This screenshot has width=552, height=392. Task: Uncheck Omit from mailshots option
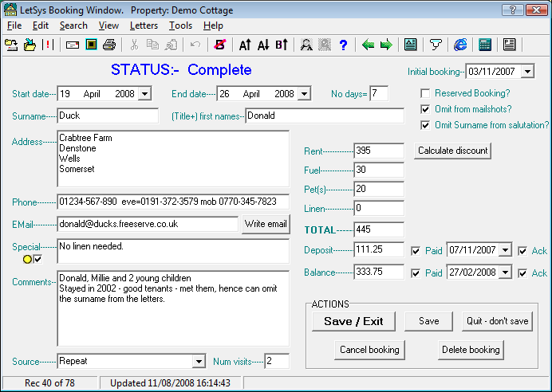(x=426, y=109)
